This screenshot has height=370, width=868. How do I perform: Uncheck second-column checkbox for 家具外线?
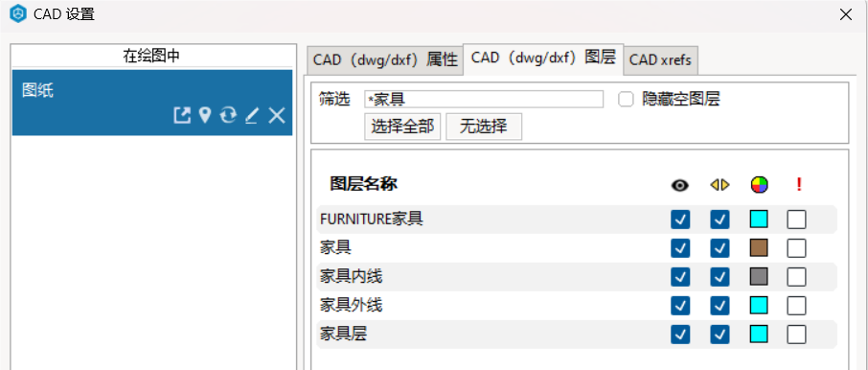[720, 305]
